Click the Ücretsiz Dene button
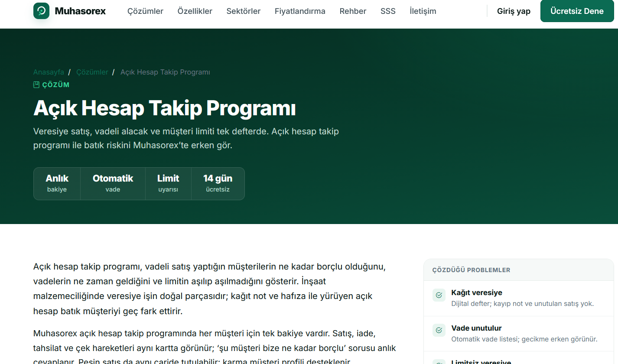The image size is (618, 364). 577,11
